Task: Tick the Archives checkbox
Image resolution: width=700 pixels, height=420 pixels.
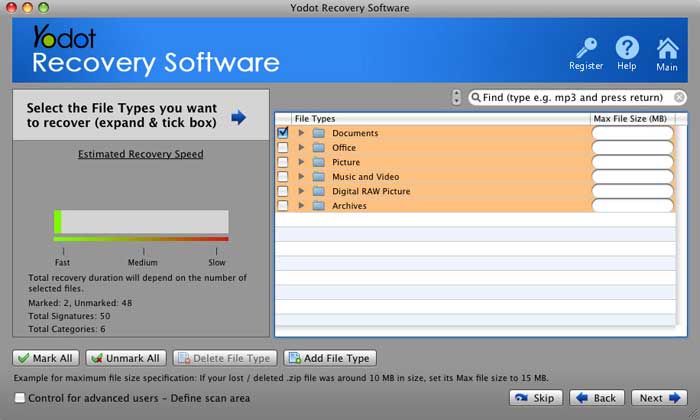Action: coord(283,205)
